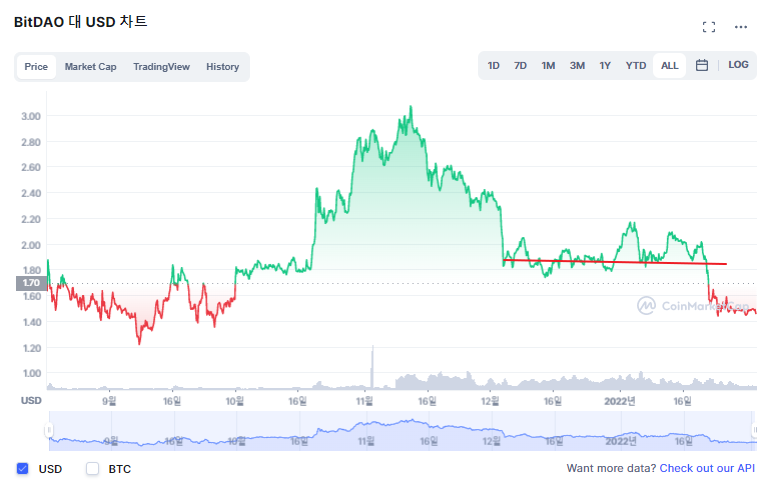Switch to the TradingView tab
This screenshot has width=777, height=484.
tap(161, 66)
